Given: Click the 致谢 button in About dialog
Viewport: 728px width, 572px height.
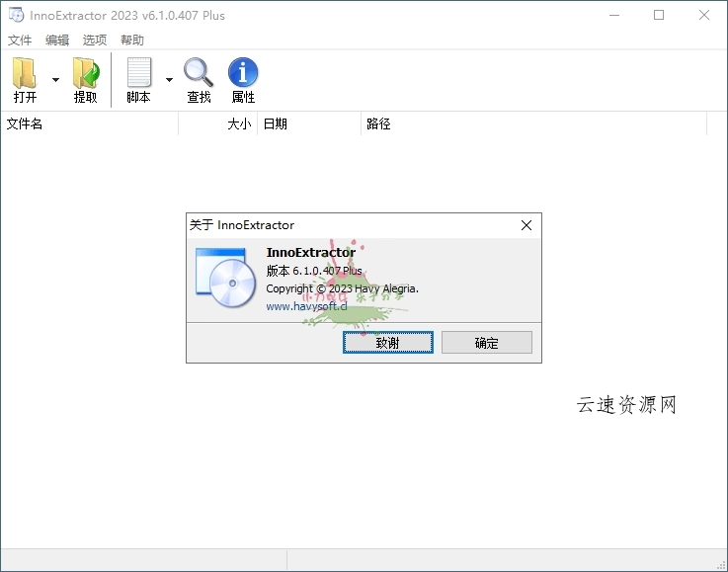Looking at the screenshot, I should click(x=388, y=343).
